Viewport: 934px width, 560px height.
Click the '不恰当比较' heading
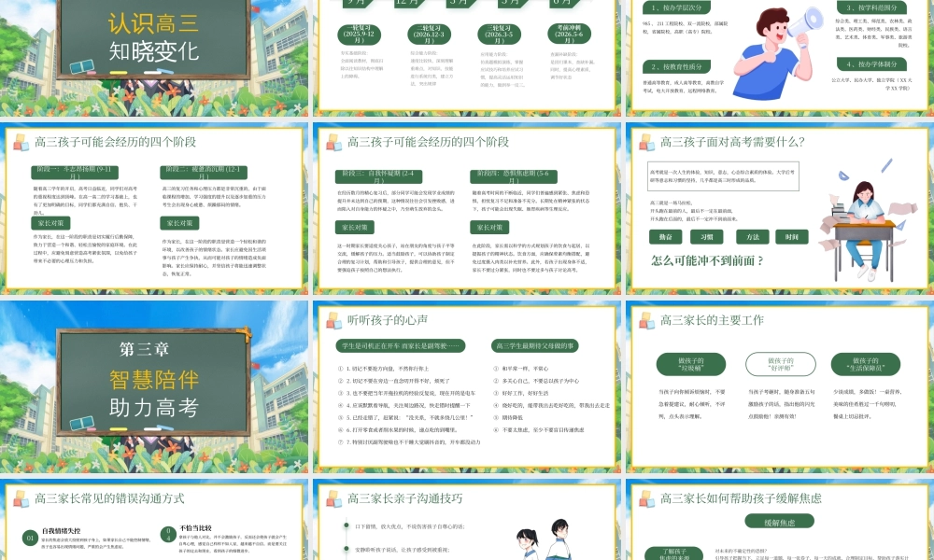point(196,528)
